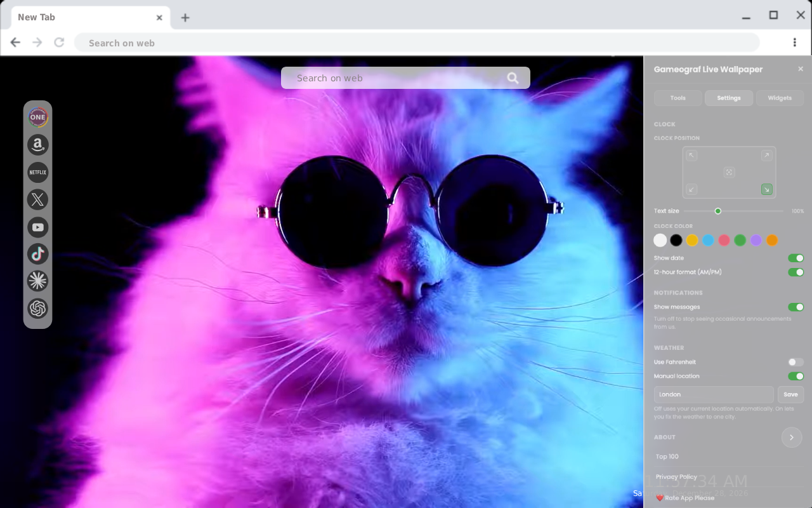This screenshot has width=812, height=508.
Task: Open the YouTube shortcut icon
Action: point(38,227)
